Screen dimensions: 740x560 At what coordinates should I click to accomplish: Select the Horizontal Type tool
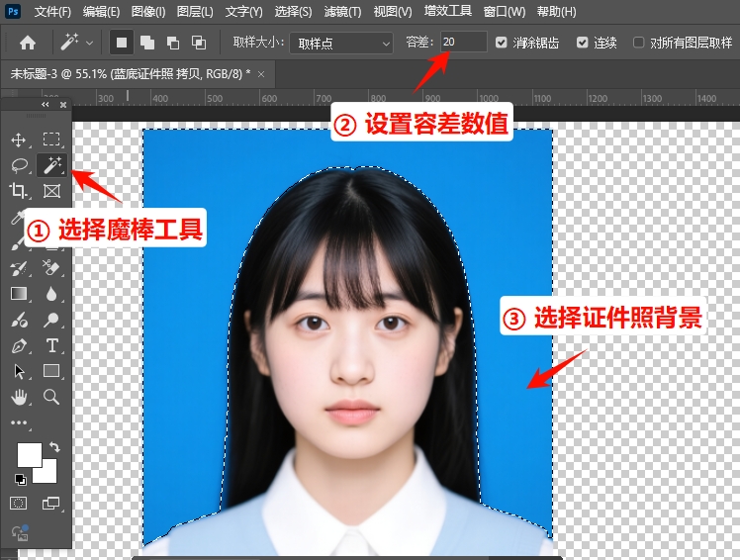click(x=51, y=345)
